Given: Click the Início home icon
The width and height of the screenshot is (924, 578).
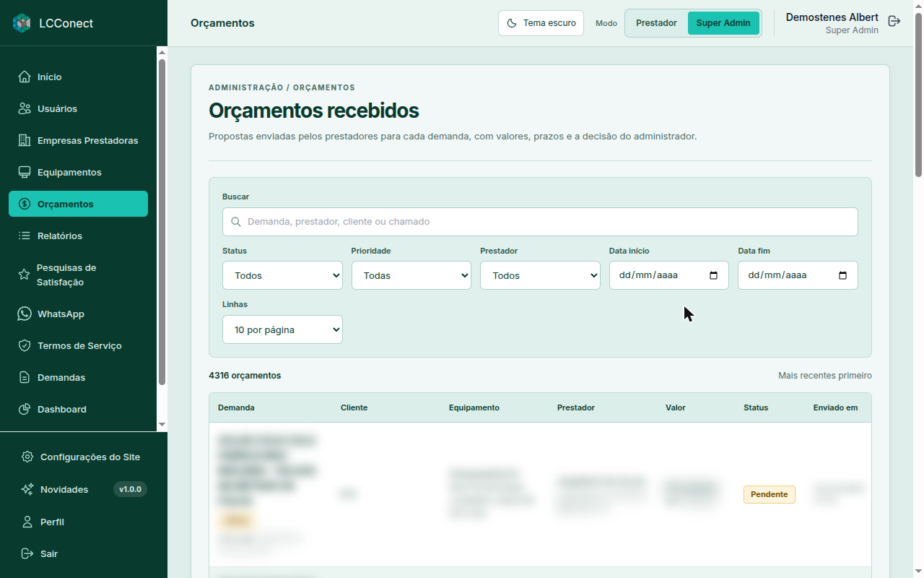Looking at the screenshot, I should pyautogui.click(x=25, y=77).
